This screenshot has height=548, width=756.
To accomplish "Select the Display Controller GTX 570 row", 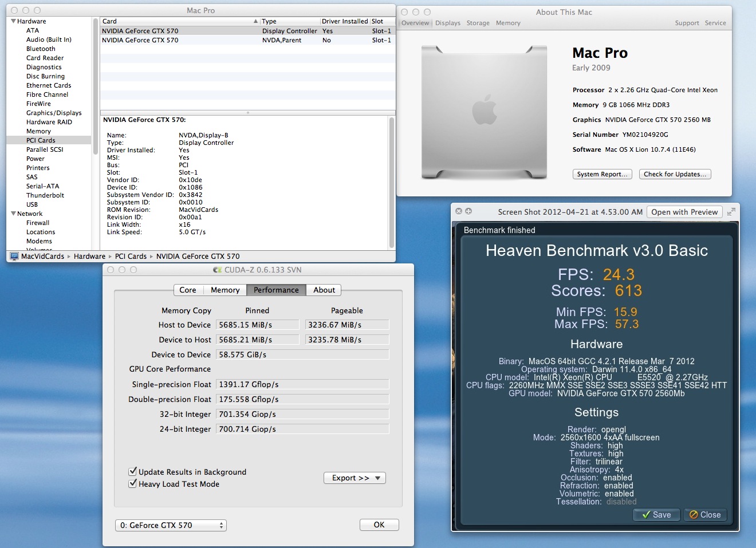I will 247,31.
